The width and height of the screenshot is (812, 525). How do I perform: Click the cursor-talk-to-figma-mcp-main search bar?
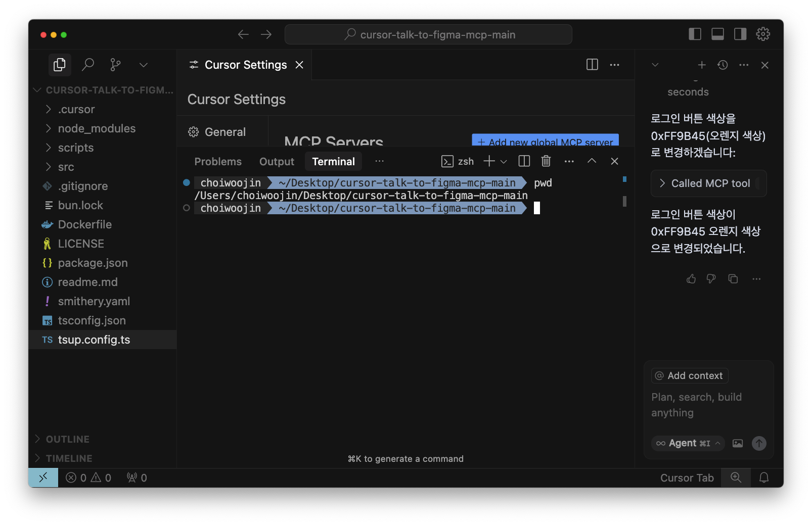coord(428,34)
